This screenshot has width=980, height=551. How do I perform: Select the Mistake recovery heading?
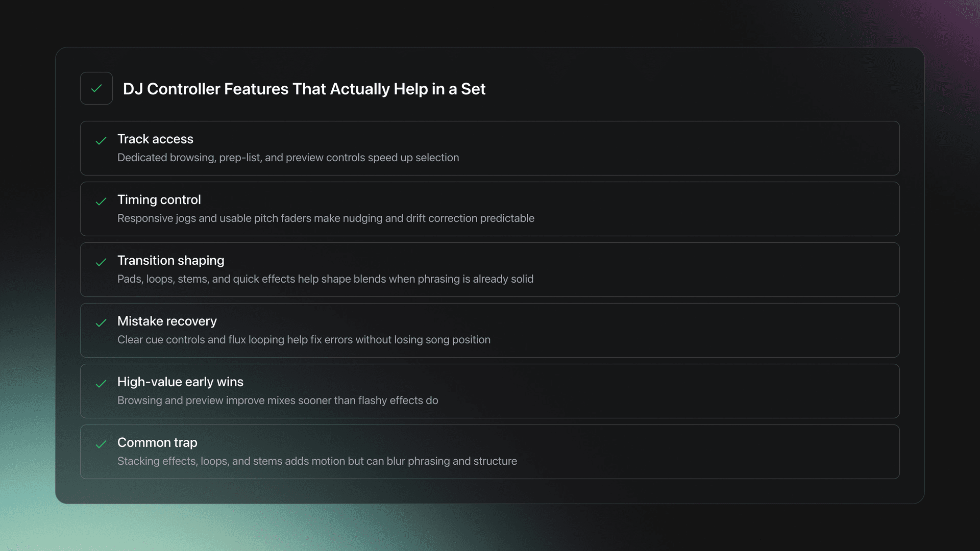point(167,321)
